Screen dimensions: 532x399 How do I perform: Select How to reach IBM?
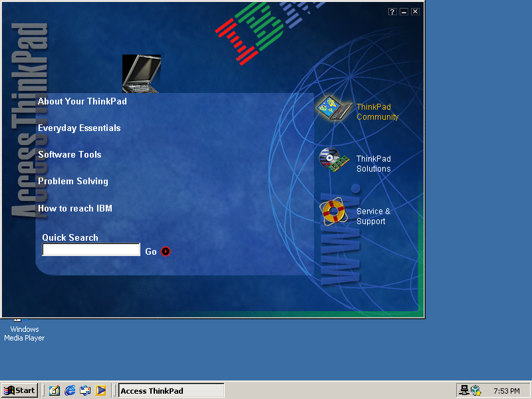click(75, 209)
